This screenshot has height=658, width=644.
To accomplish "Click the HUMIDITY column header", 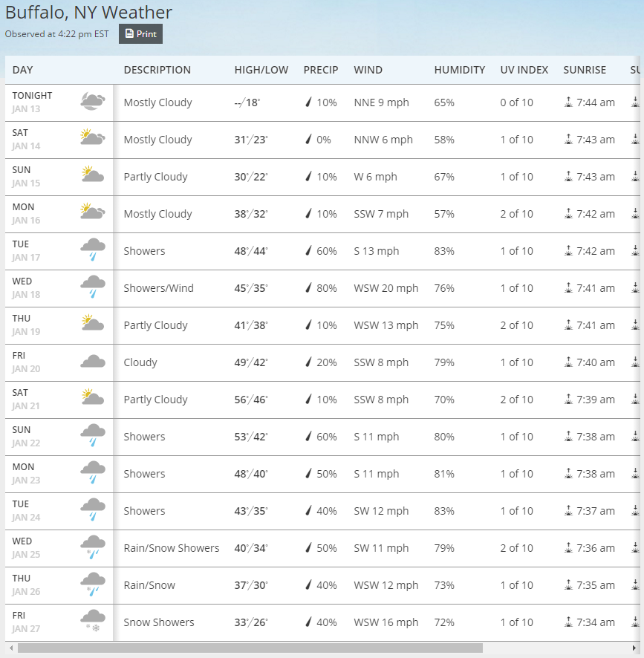I will pyautogui.click(x=460, y=70).
